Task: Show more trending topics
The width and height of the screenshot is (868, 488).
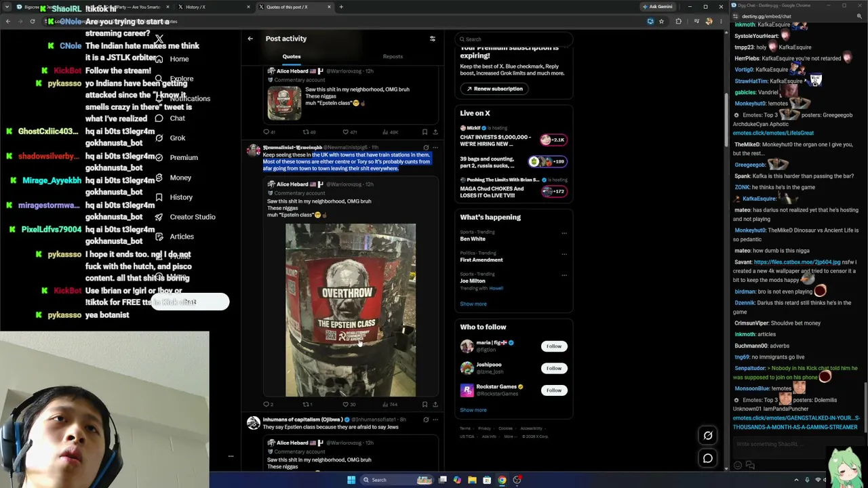Action: (473, 304)
